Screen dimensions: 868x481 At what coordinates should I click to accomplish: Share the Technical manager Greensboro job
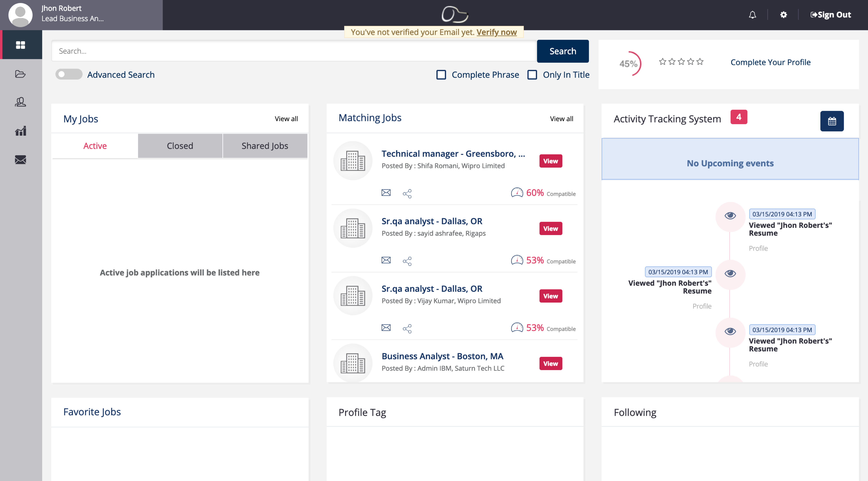pos(407,194)
